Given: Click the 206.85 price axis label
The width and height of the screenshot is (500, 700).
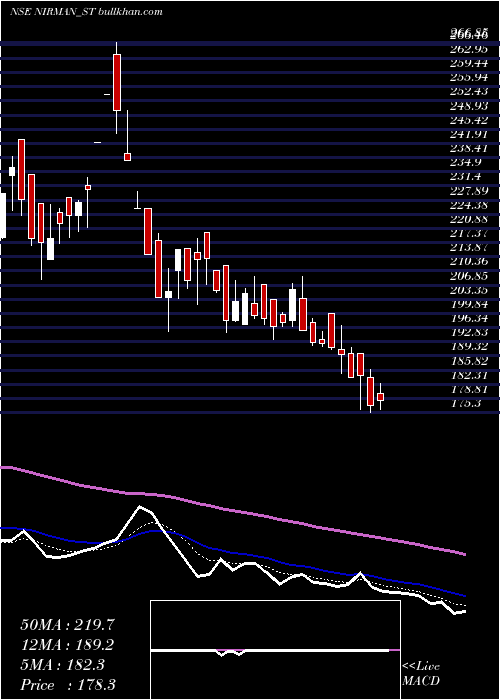Looking at the screenshot, I should pos(468,276).
